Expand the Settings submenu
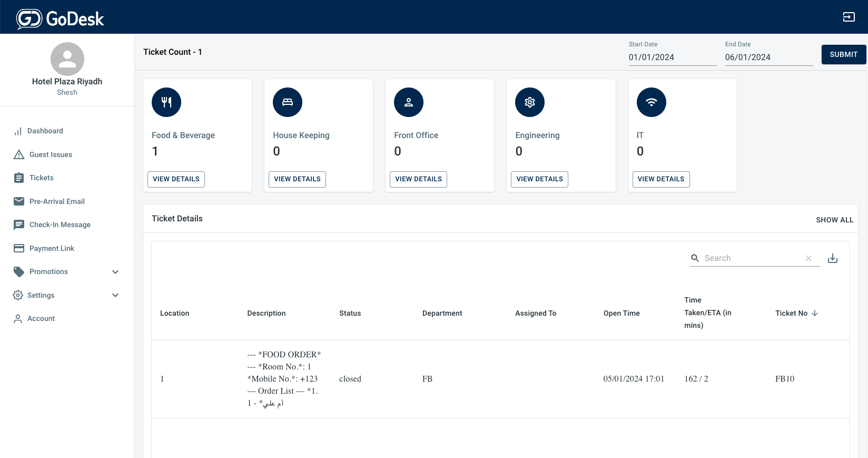This screenshot has width=868, height=458. (x=115, y=295)
